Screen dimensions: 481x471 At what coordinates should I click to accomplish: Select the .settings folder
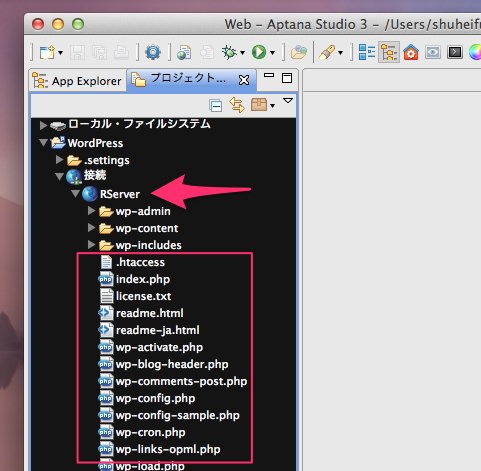pos(107,160)
